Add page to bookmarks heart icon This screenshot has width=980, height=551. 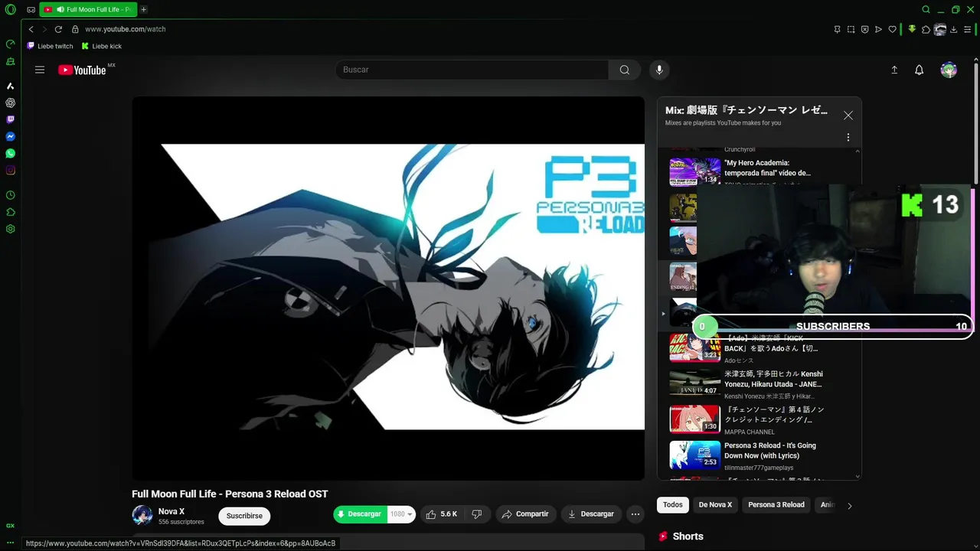point(892,29)
